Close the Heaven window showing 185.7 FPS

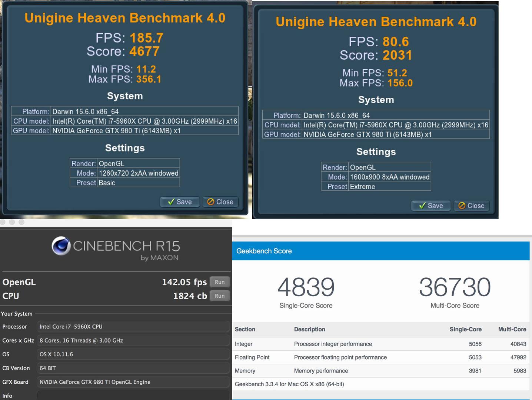point(220,202)
